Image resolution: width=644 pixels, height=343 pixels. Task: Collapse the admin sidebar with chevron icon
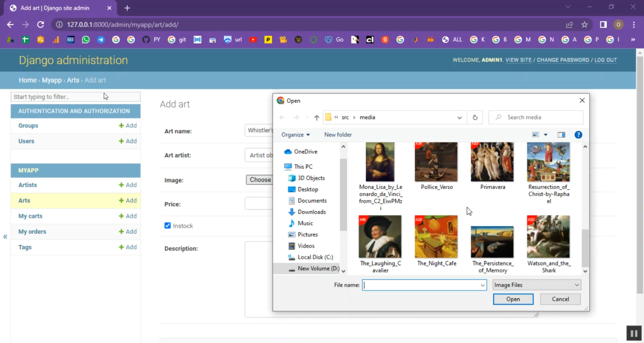(5, 237)
